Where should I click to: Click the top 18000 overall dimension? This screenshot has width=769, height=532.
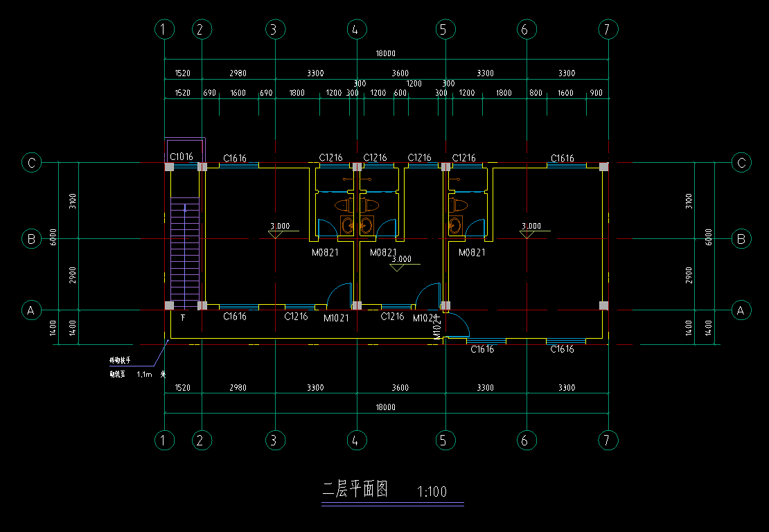point(386,53)
